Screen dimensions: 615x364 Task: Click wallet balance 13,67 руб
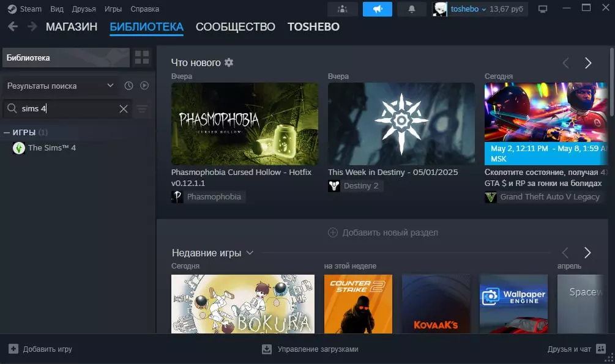click(506, 9)
